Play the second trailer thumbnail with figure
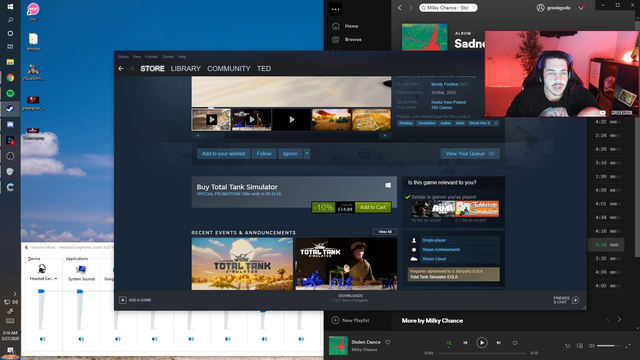Screen dimensions: 640x360 point(251,120)
